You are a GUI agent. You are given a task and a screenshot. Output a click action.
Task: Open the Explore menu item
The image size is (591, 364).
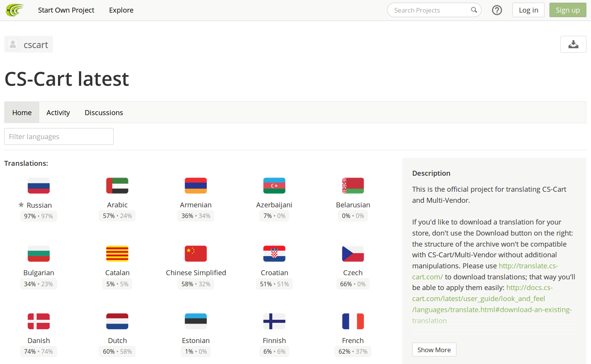121,10
